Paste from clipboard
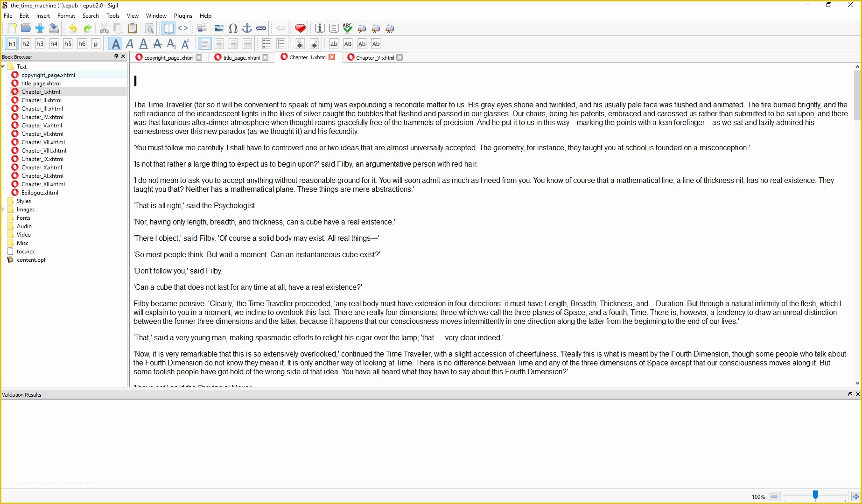Image resolution: width=862 pixels, height=504 pixels. coord(133,28)
